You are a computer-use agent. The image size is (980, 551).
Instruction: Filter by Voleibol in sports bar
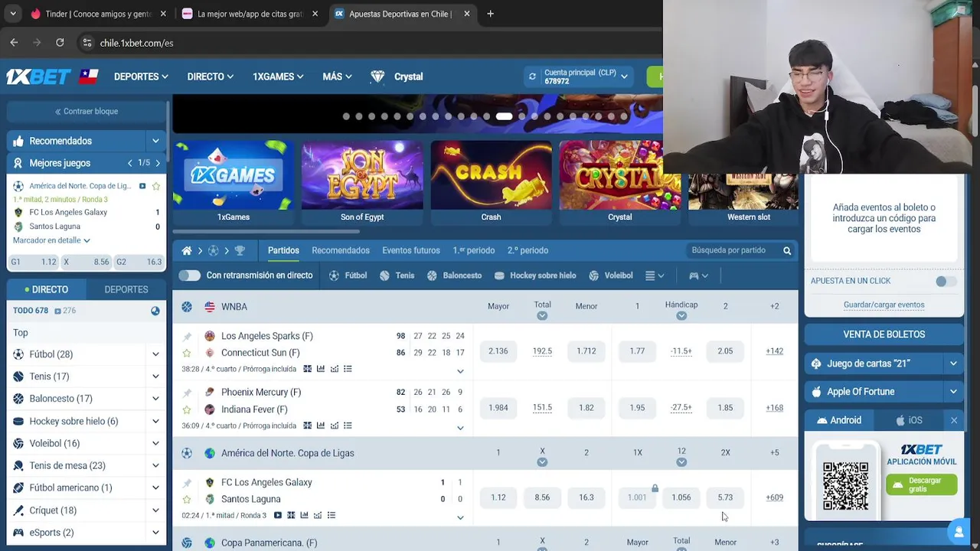[x=610, y=275]
